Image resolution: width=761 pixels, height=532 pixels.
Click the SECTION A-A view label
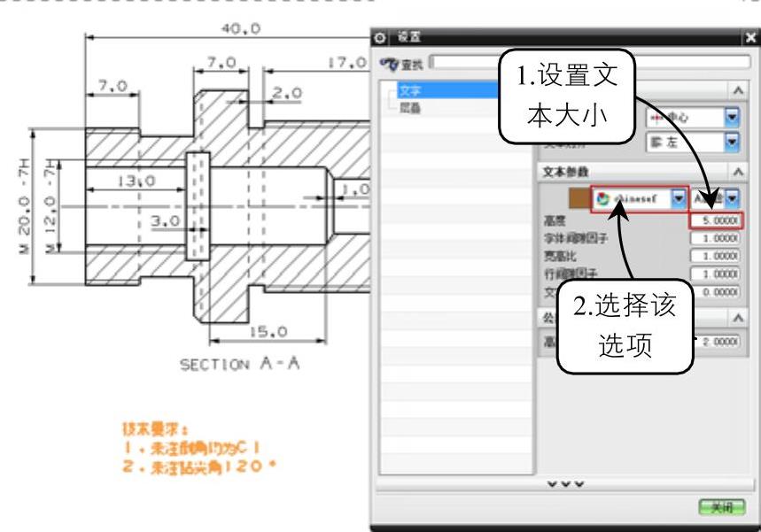(x=240, y=363)
